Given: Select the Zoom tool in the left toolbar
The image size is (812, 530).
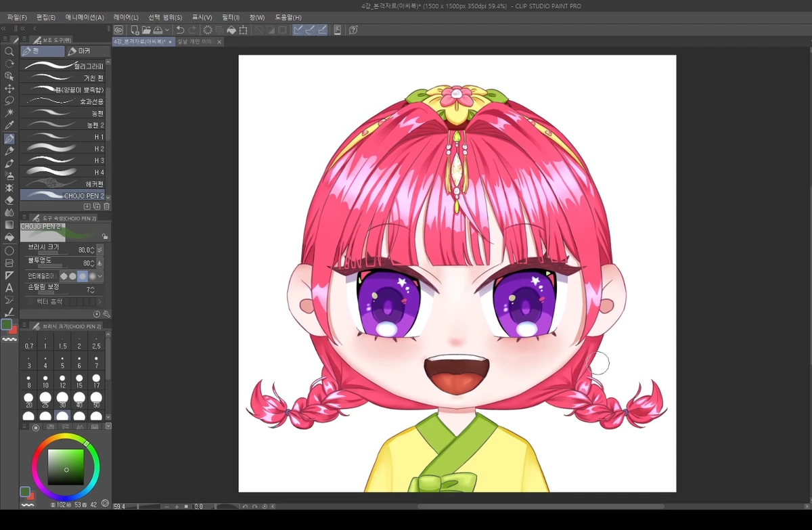Looking at the screenshot, I should click(9, 51).
